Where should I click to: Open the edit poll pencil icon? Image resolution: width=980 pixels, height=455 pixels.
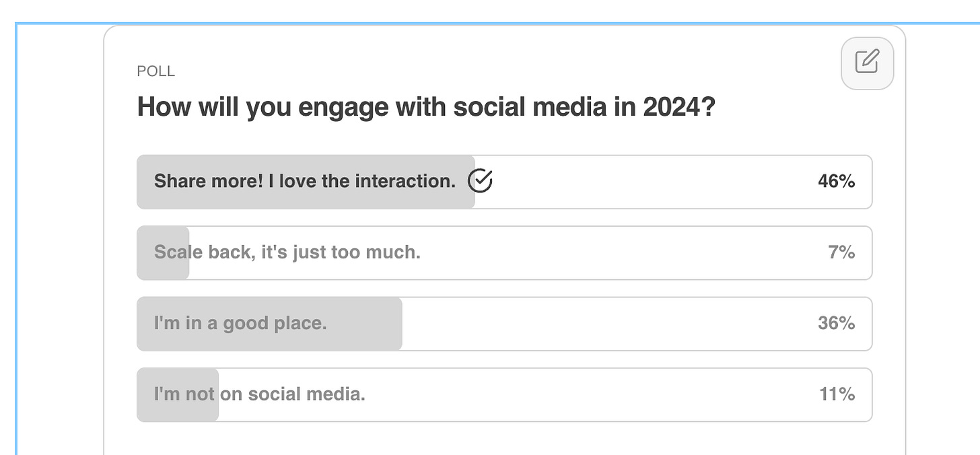pyautogui.click(x=867, y=63)
